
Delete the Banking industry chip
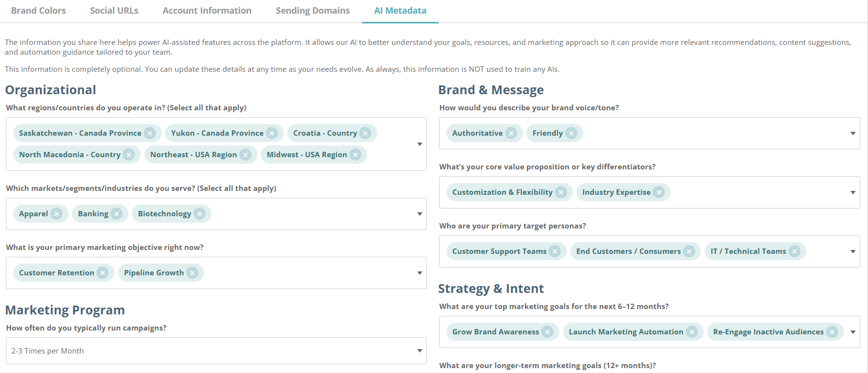click(117, 214)
